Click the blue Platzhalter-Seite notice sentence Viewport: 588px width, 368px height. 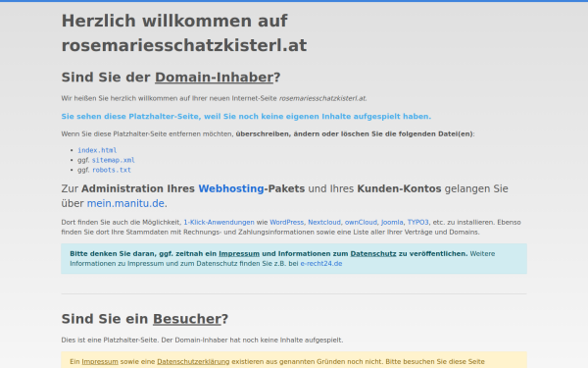coord(246,117)
